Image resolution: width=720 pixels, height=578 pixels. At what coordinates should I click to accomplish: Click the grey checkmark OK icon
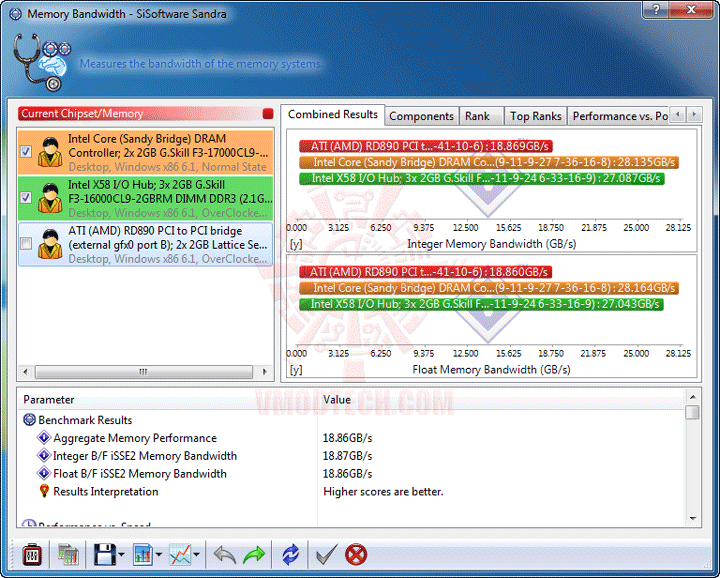pos(327,555)
